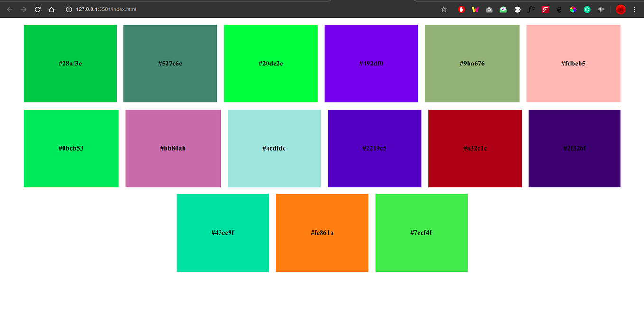The width and height of the screenshot is (644, 311).
Task: Select the #fe861a orange swatch
Action: [x=322, y=233]
